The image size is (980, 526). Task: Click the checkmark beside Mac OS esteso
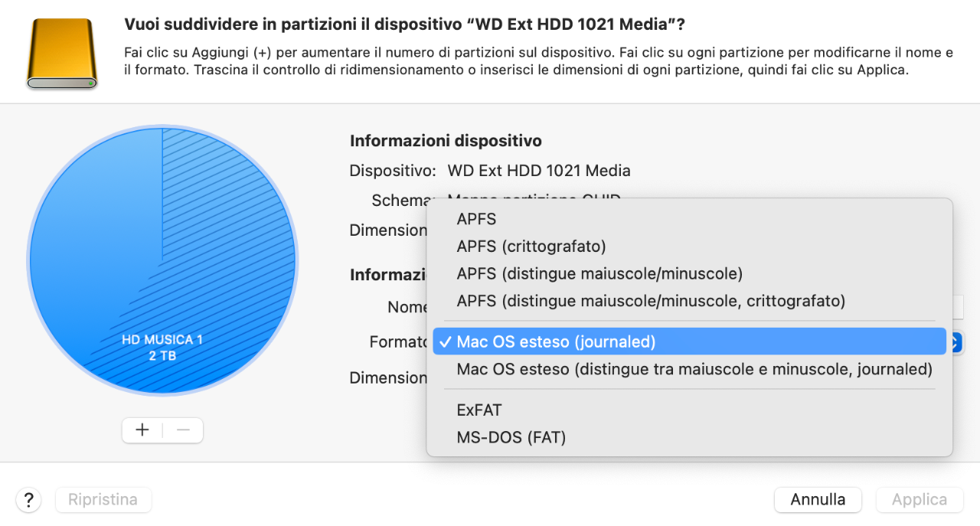pos(445,341)
